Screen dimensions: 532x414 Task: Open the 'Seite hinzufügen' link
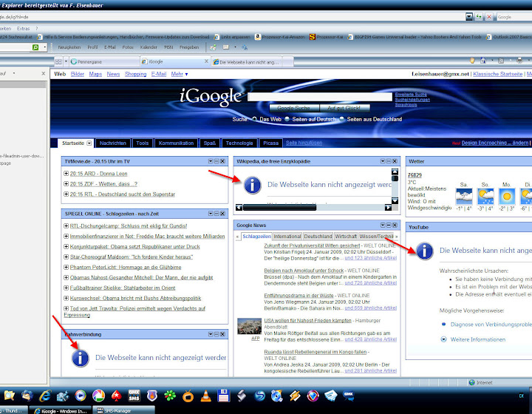click(304, 143)
